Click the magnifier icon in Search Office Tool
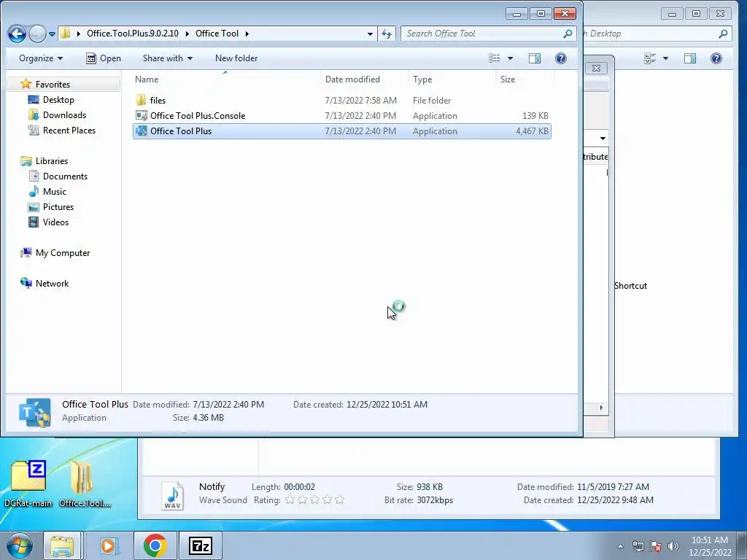 (568, 34)
